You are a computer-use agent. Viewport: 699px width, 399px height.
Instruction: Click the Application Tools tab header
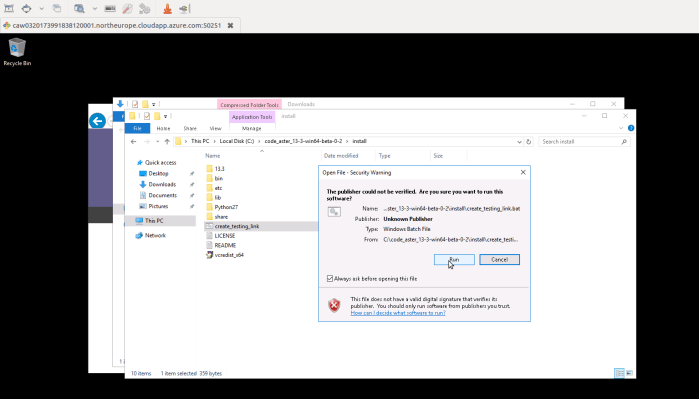pos(252,117)
